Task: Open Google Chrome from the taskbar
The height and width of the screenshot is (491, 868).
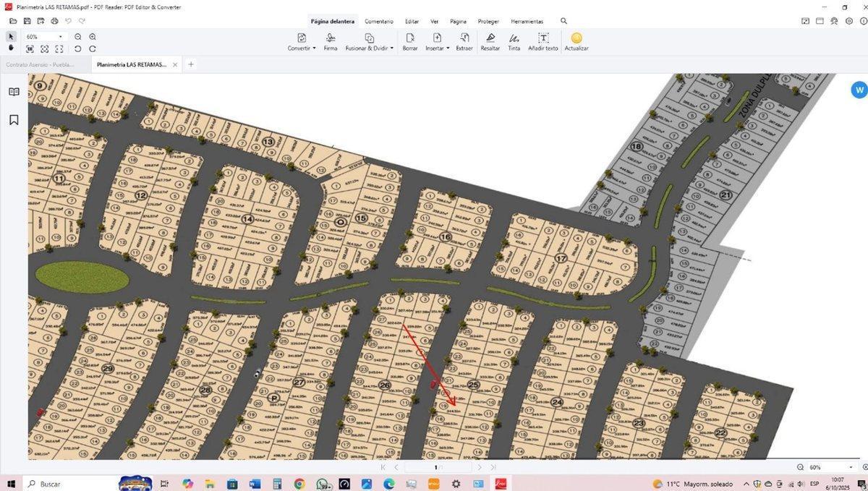Action: [x=299, y=484]
